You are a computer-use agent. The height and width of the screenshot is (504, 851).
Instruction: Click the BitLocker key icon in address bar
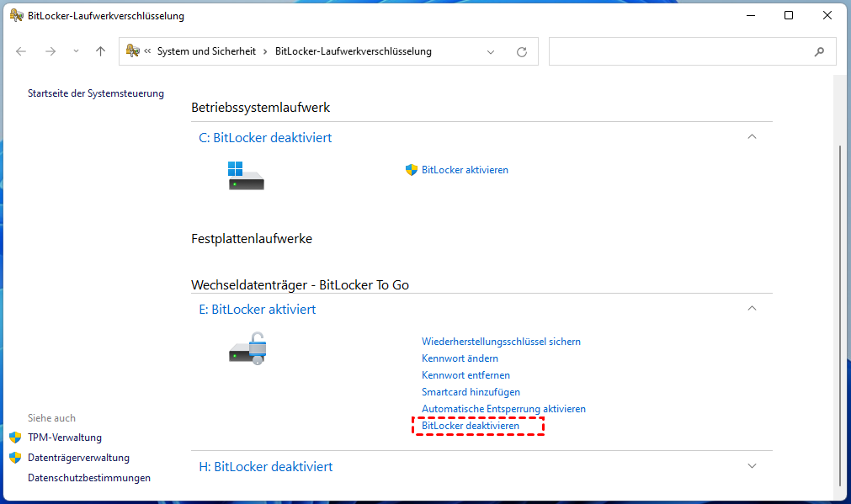click(x=132, y=51)
